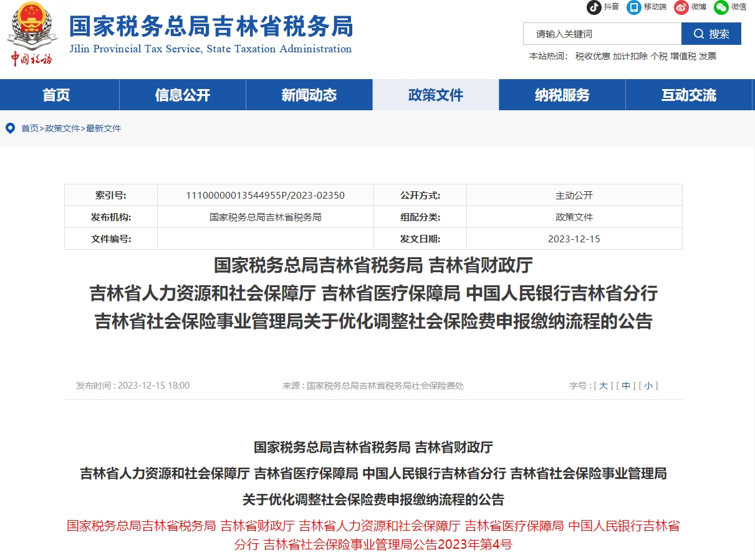Image resolution: width=755 pixels, height=560 pixels.
Task: Click the English Jilin Provincial Tax Service subtitle
Action: click(x=211, y=49)
